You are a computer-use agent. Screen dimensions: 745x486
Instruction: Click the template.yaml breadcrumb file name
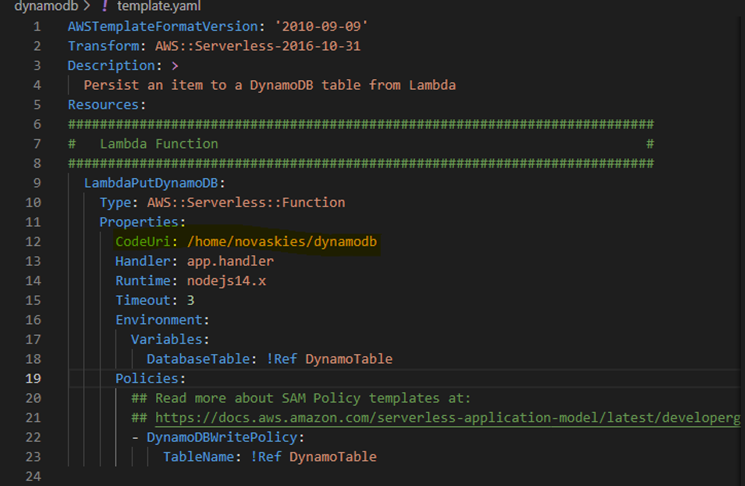click(159, 6)
